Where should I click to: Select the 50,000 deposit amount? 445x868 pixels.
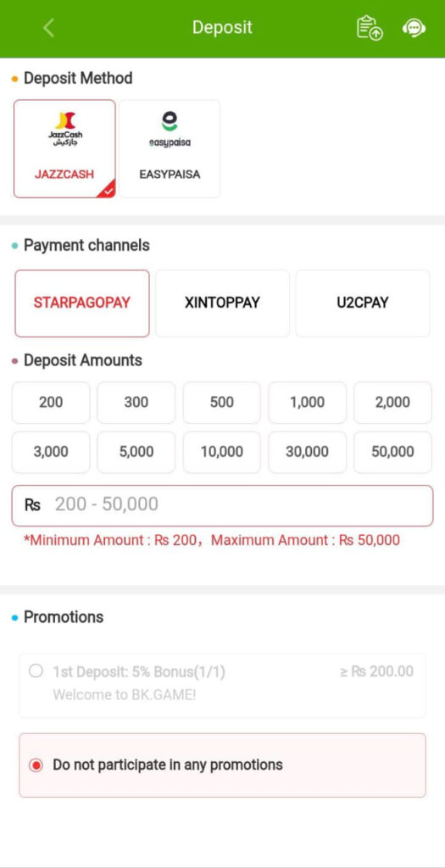coord(393,452)
